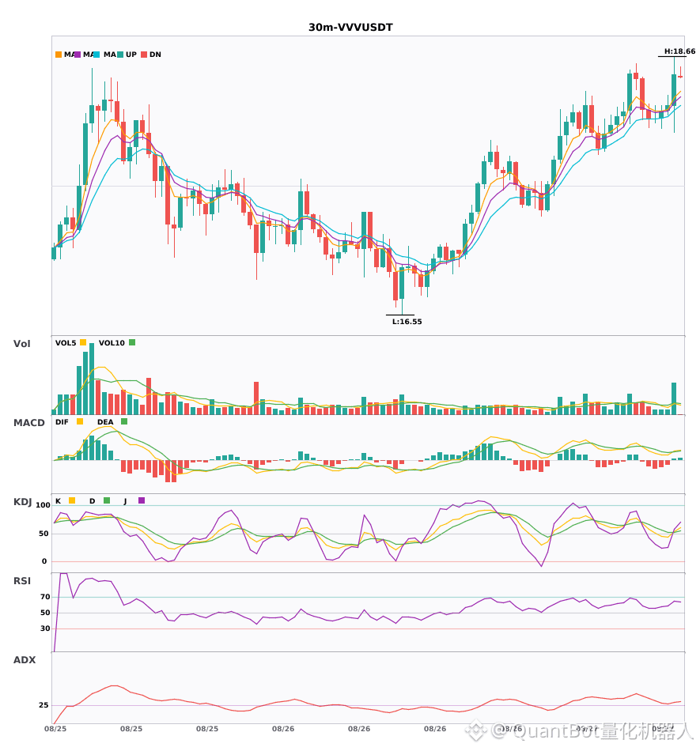Image resolution: width=700 pixels, height=751 pixels.
Task: Select the yellow DIF legend swatch
Action: pos(80,421)
